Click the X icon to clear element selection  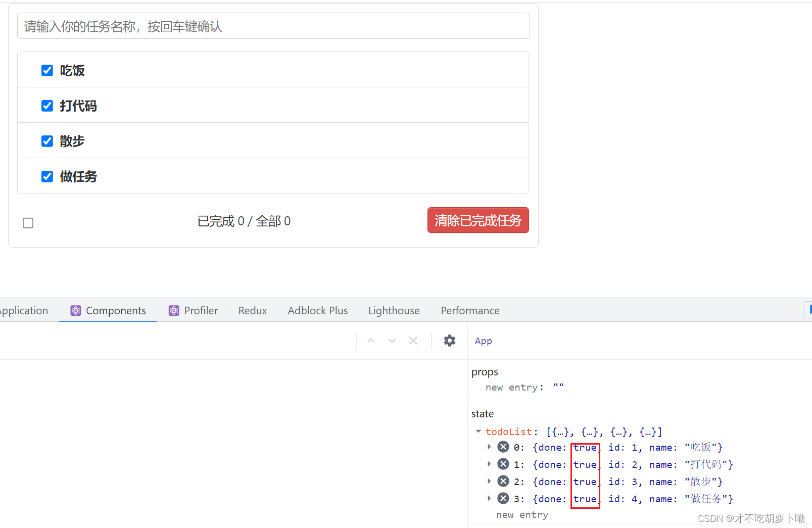click(413, 341)
